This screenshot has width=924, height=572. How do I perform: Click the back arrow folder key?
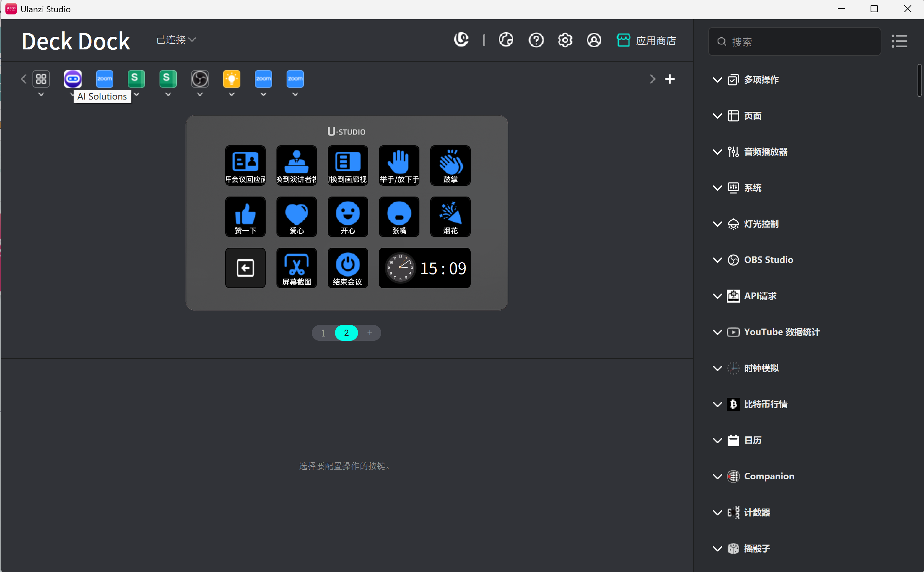pyautogui.click(x=245, y=268)
